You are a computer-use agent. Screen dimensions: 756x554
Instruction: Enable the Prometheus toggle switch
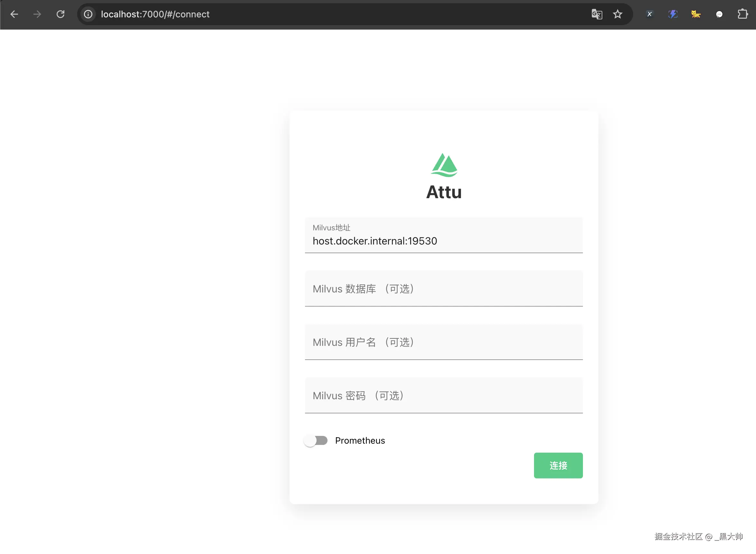(x=316, y=440)
